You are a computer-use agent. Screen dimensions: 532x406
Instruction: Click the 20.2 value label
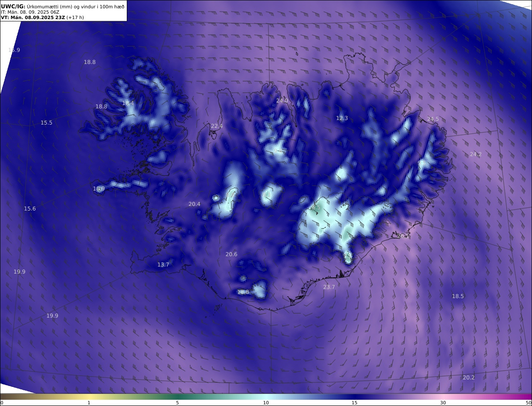469,378
